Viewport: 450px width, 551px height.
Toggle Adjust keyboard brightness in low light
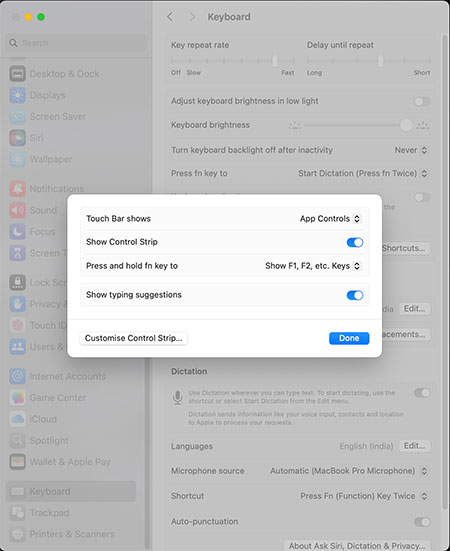tap(422, 102)
